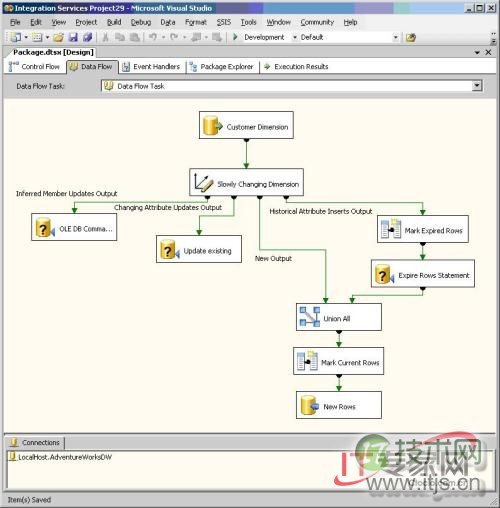Image resolution: width=500 pixels, height=508 pixels.
Task: Click the toolbar options overflow chevron
Action: (x=493, y=38)
